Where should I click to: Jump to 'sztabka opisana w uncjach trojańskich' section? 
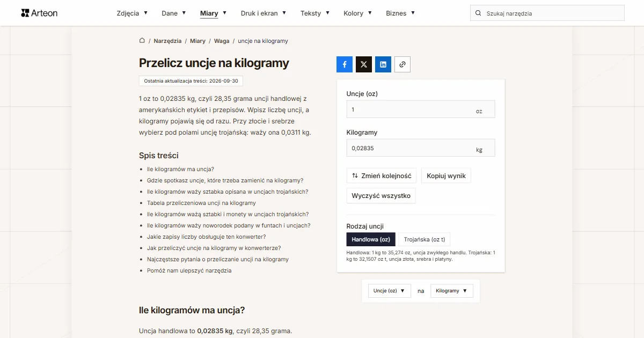click(228, 192)
